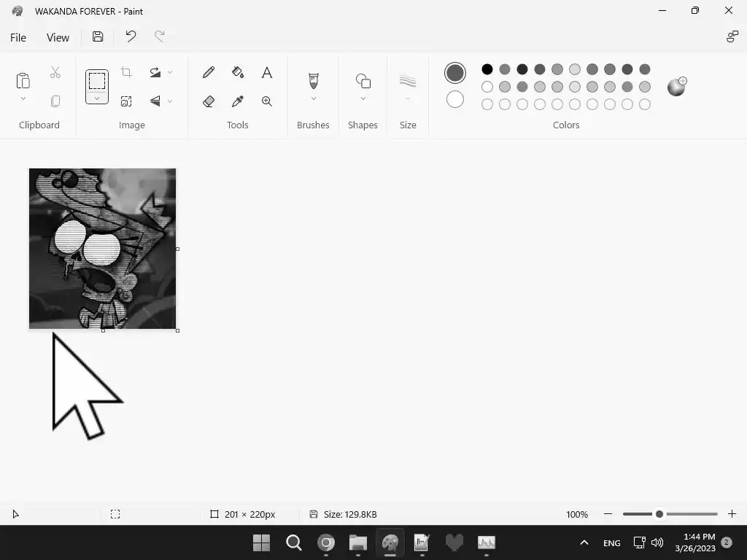The height and width of the screenshot is (560, 747).
Task: Open the File menu
Action: pyautogui.click(x=18, y=38)
